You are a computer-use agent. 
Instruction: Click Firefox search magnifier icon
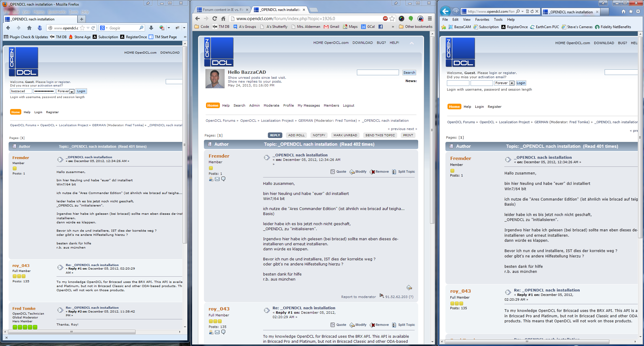coord(141,28)
